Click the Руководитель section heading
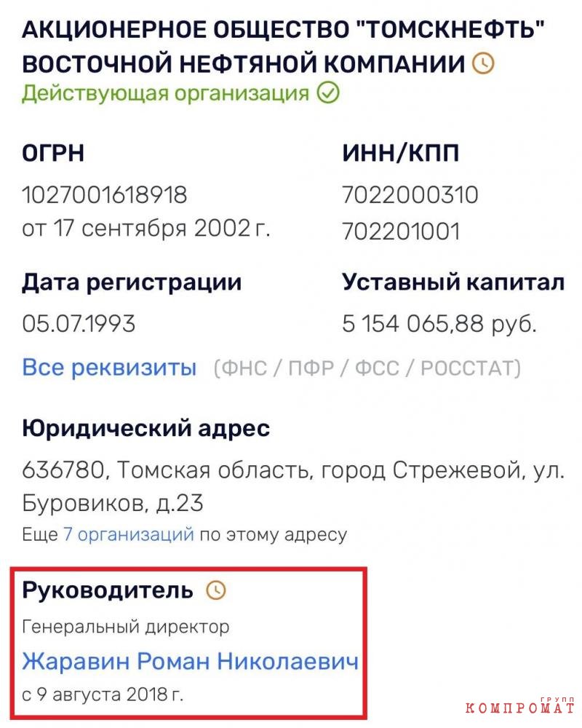Screen dimensions: 582x728 point(107,590)
